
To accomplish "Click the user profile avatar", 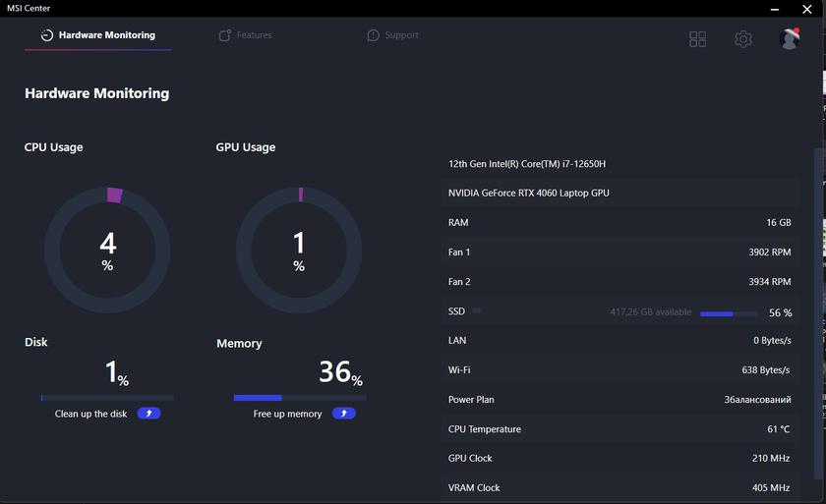I will 789,38.
